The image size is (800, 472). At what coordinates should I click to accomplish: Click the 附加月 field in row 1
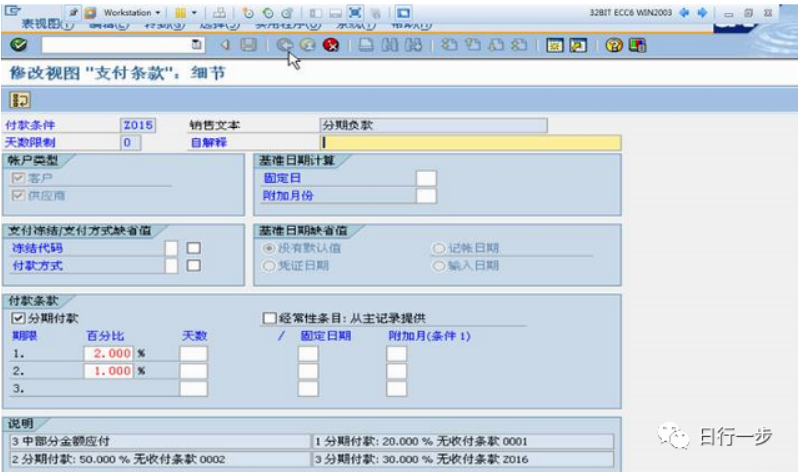[x=396, y=354]
